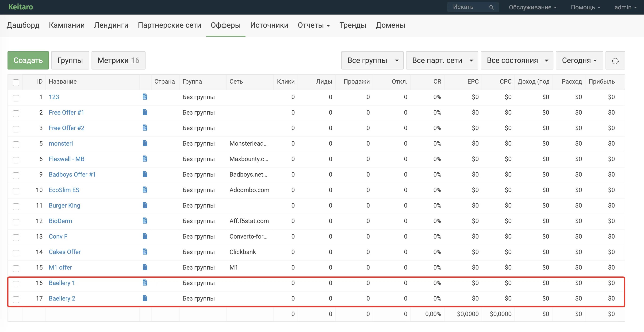644x332 pixels.
Task: Open notes icon for Cakes Offer
Action: pyautogui.click(x=145, y=252)
